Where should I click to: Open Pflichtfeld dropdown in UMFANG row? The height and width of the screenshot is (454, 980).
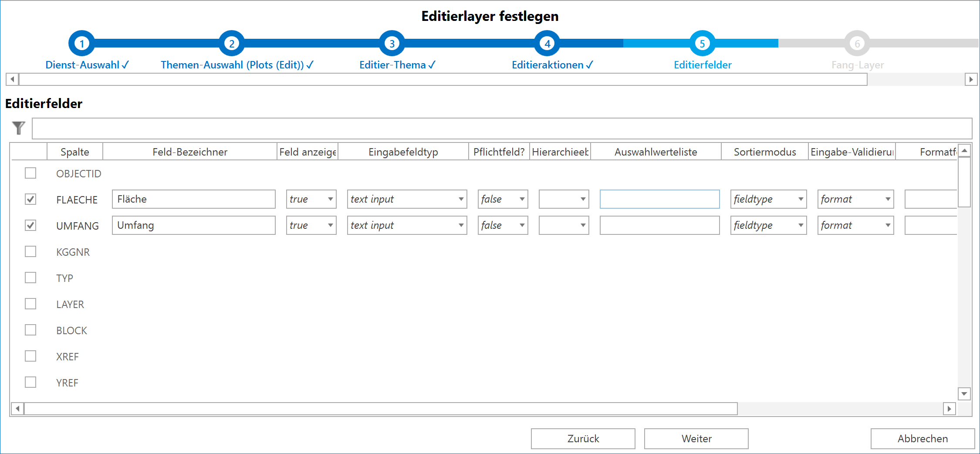[503, 225]
